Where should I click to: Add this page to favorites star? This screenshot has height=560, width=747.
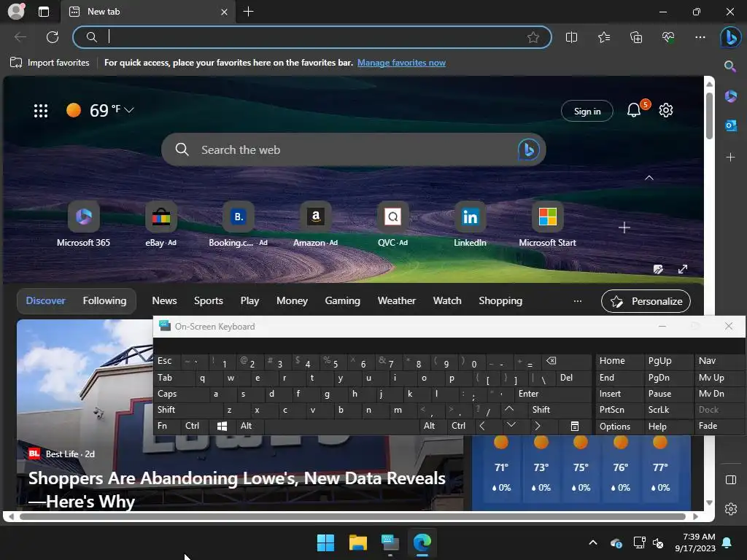coord(533,37)
